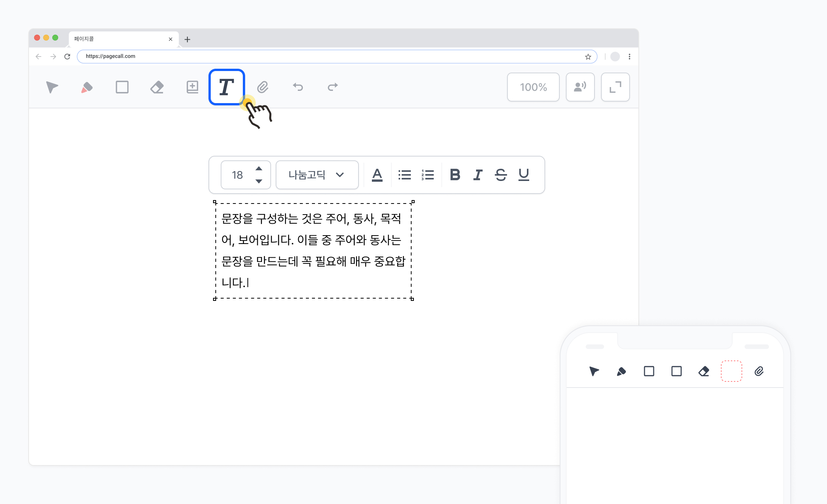827x504 pixels.
Task: Toggle italic formatting
Action: click(x=478, y=175)
